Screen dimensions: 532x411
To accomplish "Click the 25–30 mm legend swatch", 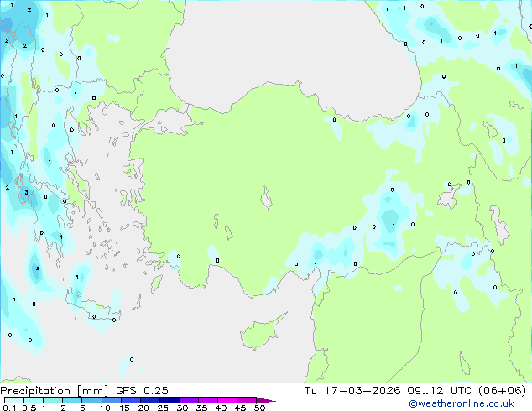I will 169,400.
